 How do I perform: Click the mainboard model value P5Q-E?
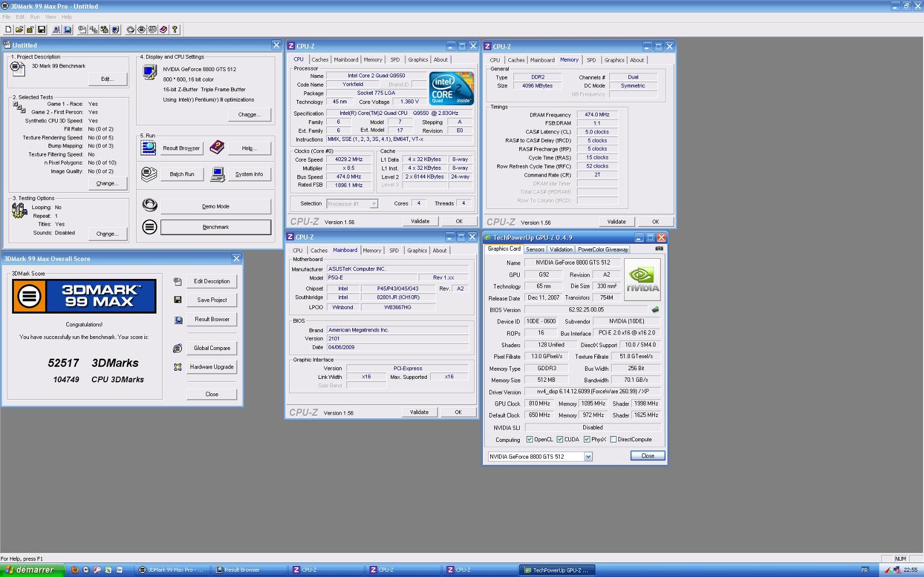371,277
